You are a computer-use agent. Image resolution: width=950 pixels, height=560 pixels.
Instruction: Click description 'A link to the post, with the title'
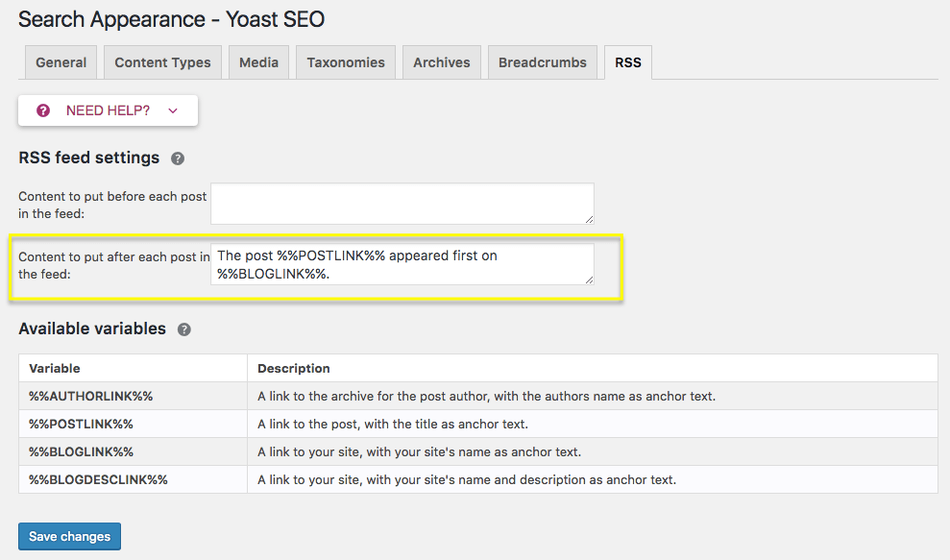(393, 425)
